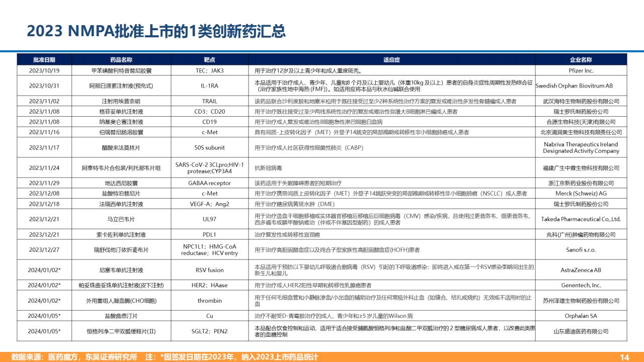Screen dimensions: 644x362
Task: Click company Merck (Schweiz) AG
Action: click(x=581, y=194)
